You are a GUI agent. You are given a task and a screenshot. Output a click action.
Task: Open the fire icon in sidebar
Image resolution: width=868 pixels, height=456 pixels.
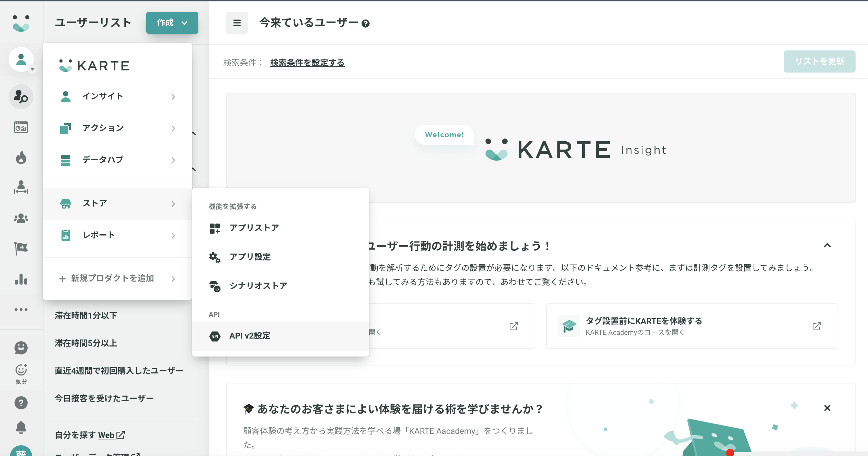[21, 158]
